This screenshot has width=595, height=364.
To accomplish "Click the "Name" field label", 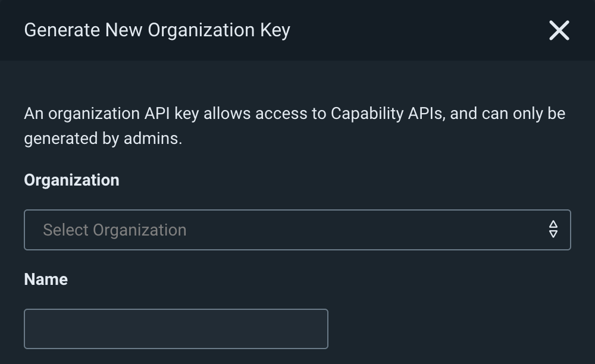I will pyautogui.click(x=46, y=280).
